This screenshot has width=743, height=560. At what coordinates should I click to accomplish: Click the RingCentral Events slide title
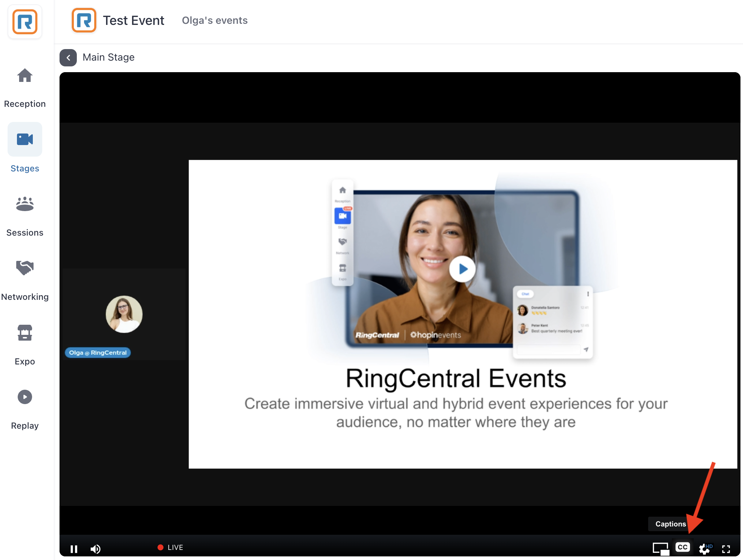(x=456, y=379)
